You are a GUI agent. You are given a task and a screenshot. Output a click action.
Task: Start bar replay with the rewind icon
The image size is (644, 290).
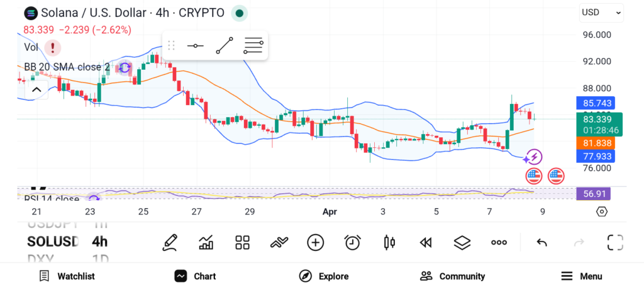point(426,242)
